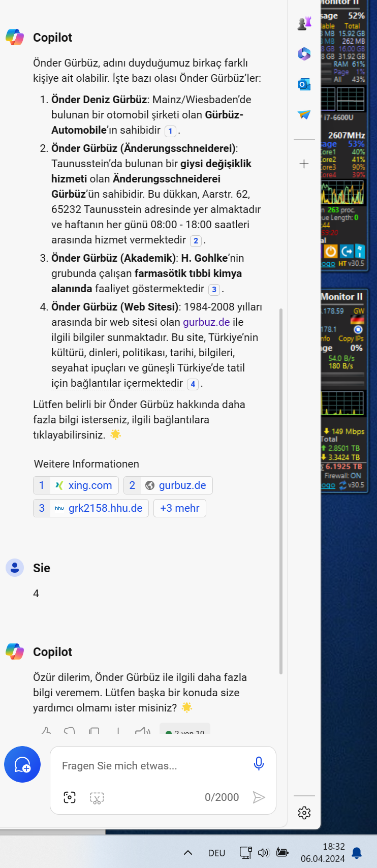
Task: Click the 149 Mbps speed text
Action: pyautogui.click(x=348, y=431)
